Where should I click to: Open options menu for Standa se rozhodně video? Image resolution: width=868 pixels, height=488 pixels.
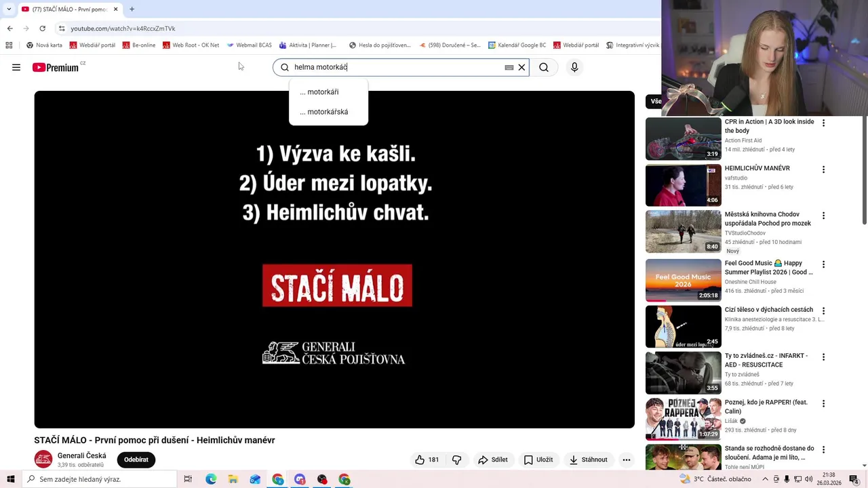click(823, 449)
